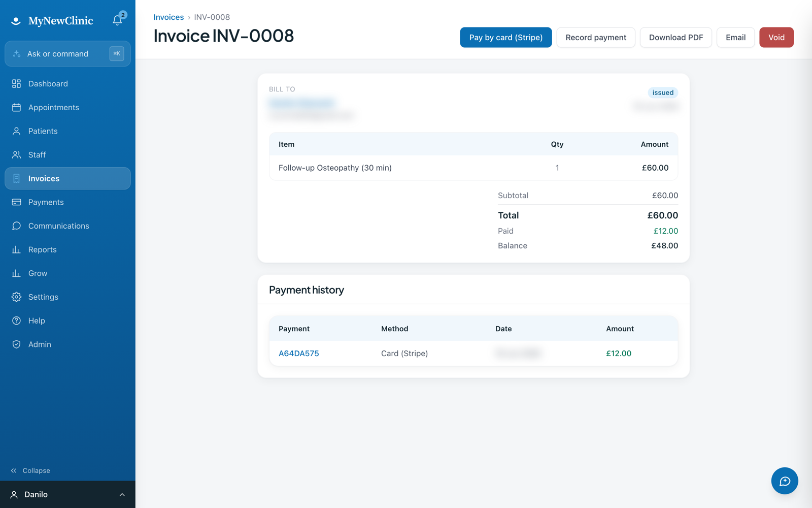Click the Balance £48.00 value
This screenshot has width=812, height=508.
pos(665,245)
